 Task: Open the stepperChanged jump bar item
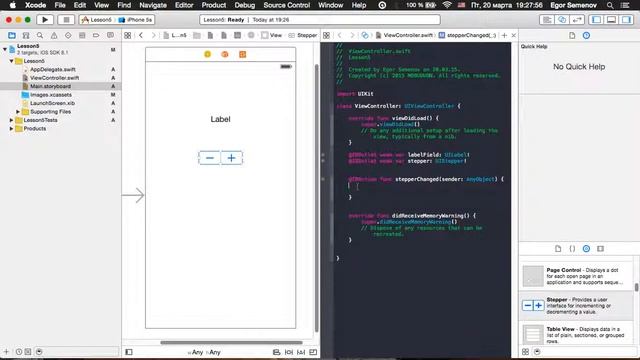click(468, 36)
